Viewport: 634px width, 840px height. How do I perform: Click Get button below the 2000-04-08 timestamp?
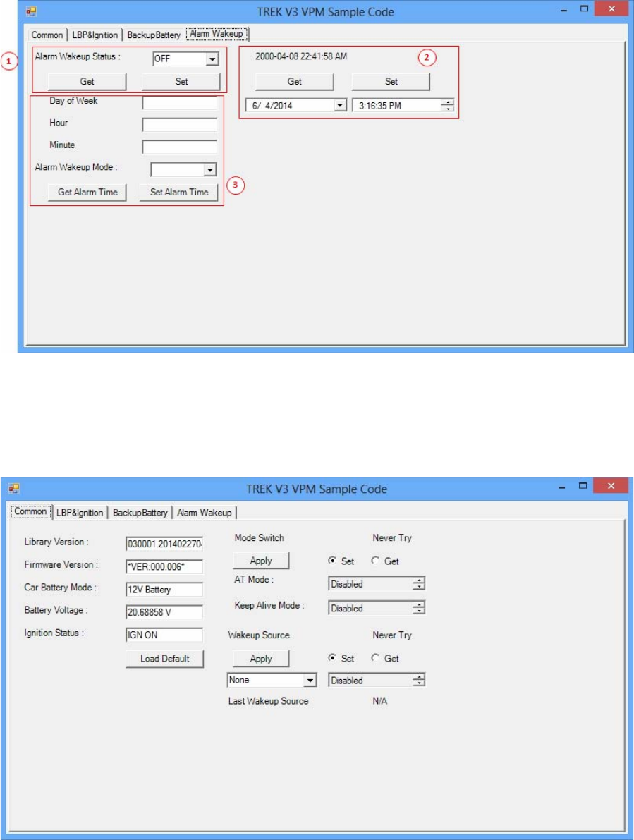[x=295, y=81]
